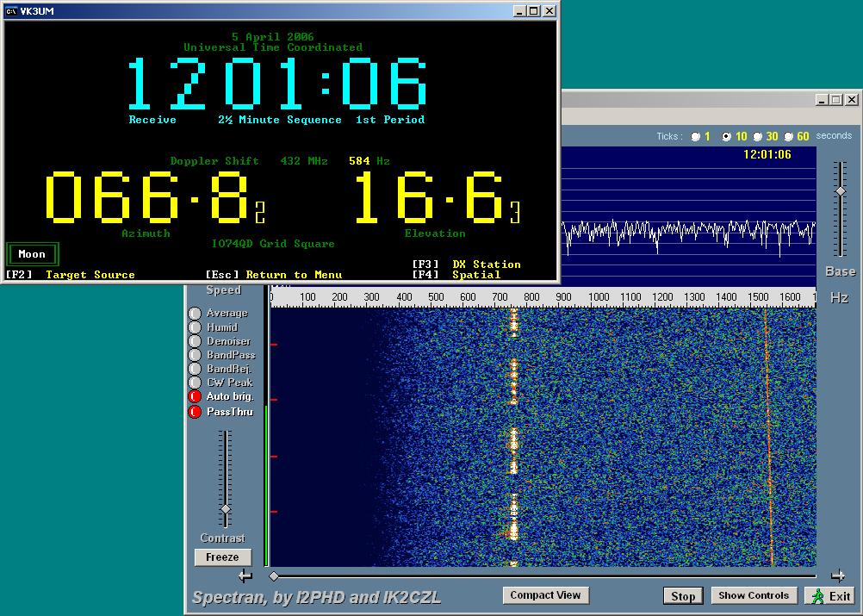
Task: Switch on the CW Peak indicator
Action: tap(195, 383)
